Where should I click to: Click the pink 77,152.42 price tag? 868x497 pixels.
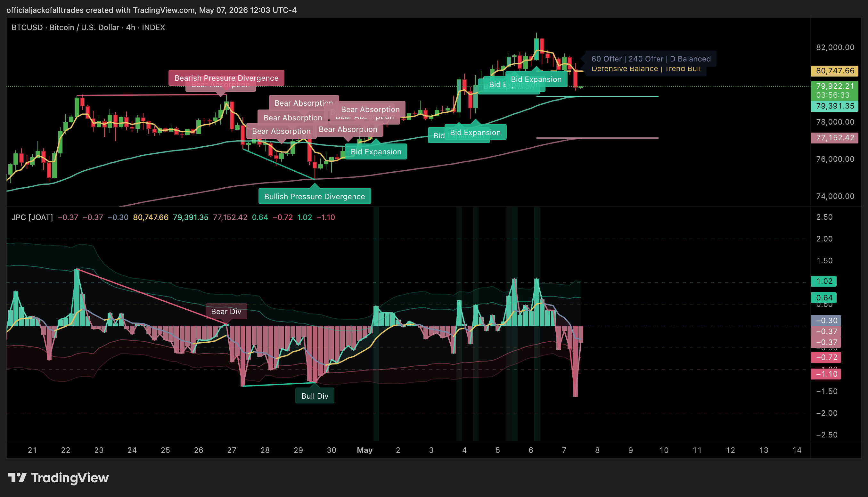point(835,138)
